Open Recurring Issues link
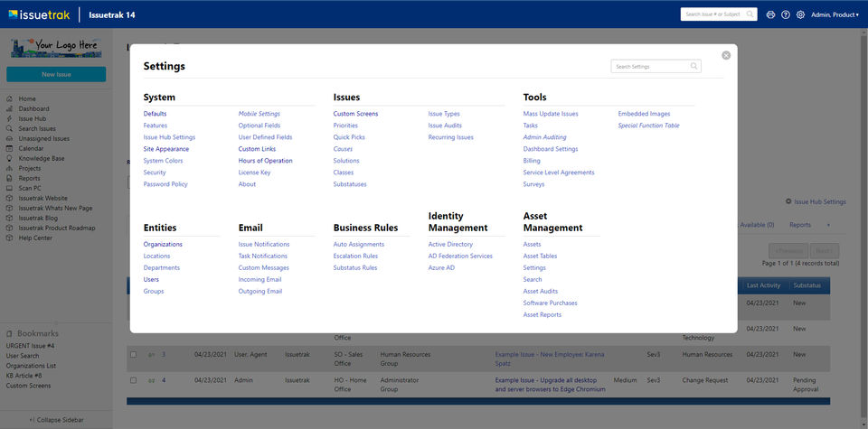Viewport: 868px width, 429px height. pos(450,137)
